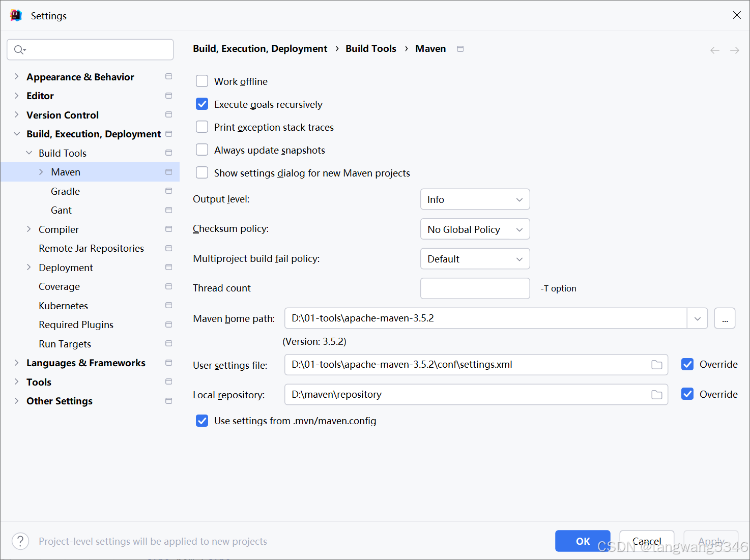This screenshot has width=750, height=560.
Task: Open Run Targets settings page
Action: [x=65, y=344]
